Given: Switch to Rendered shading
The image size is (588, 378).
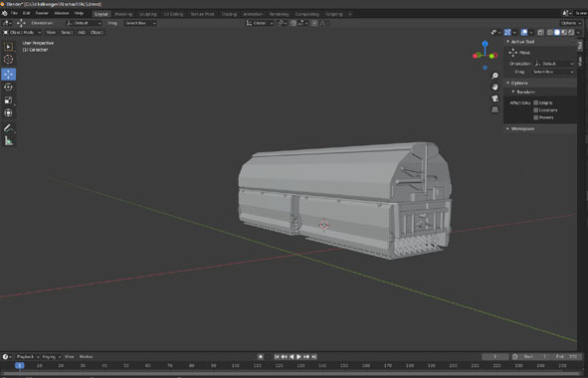Looking at the screenshot, I should pyautogui.click(x=571, y=33).
